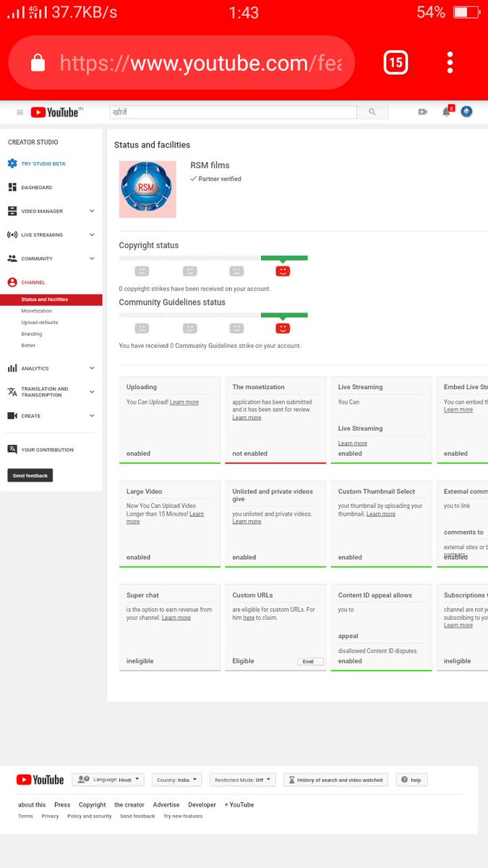This screenshot has height=868, width=488.
Task: Click Try new features footer link
Action: pos(183,816)
